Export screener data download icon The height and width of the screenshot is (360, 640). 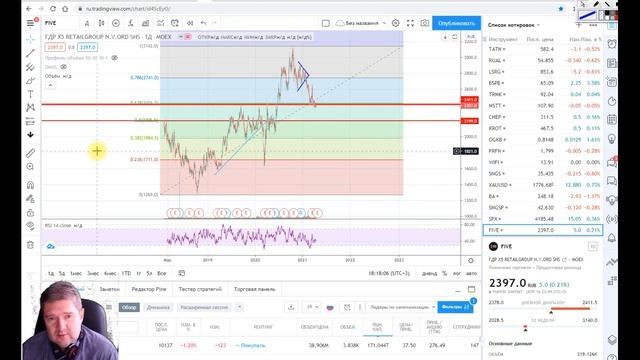[291, 307]
